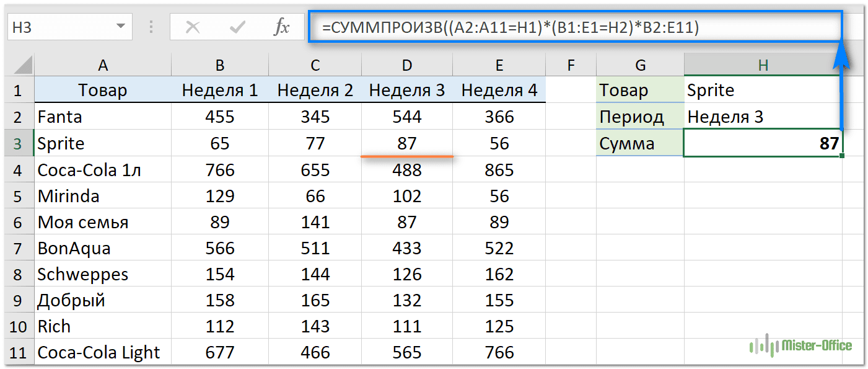Click cell with value 565
This screenshot has width=868, height=369.
(x=407, y=353)
